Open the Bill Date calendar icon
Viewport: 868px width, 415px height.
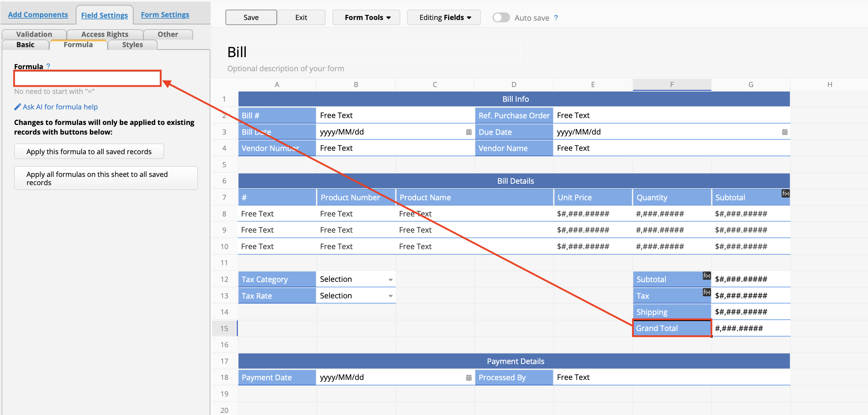469,132
